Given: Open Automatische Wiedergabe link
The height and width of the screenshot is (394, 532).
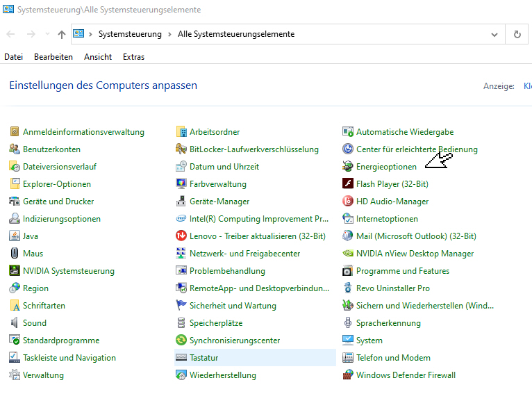Looking at the screenshot, I should click(x=405, y=131).
